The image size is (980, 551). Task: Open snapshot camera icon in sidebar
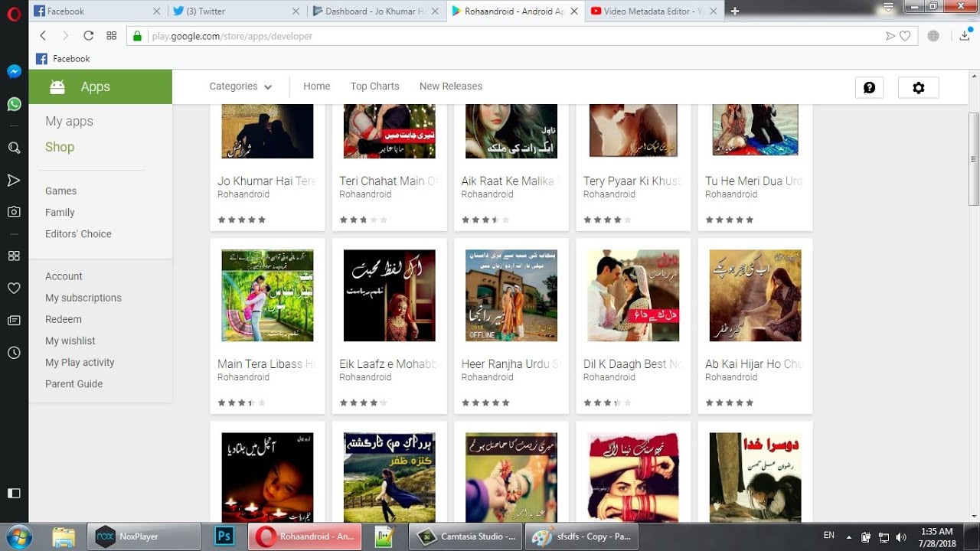point(14,212)
